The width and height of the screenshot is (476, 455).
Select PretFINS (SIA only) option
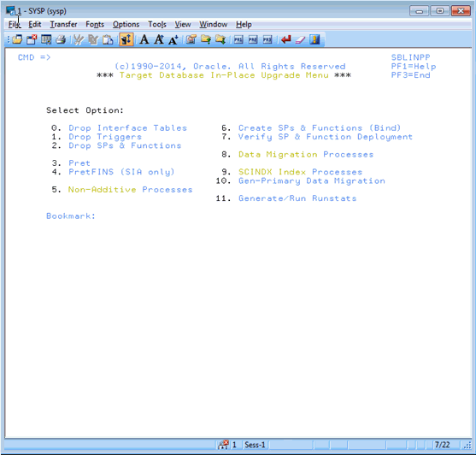121,172
